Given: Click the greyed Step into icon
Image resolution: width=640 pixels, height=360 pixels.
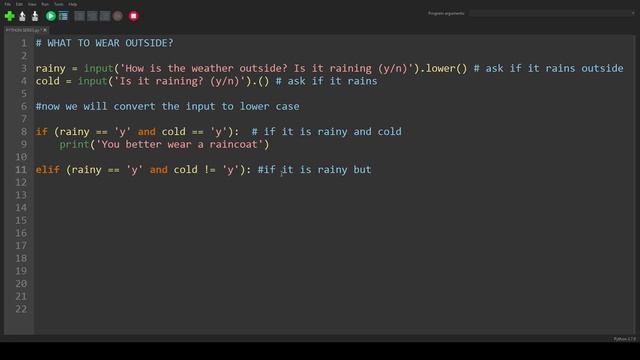Looking at the screenshot, I should click(92, 16).
